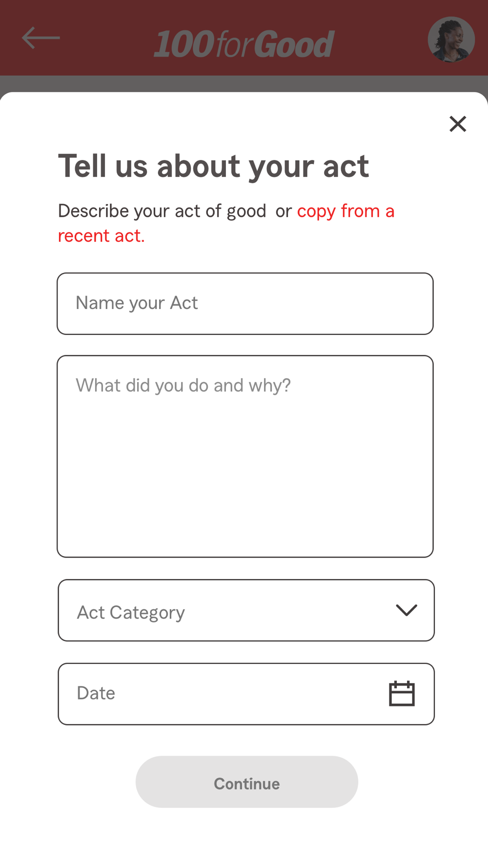
Task: Close the Tell us about your act dialog
Action: (458, 124)
